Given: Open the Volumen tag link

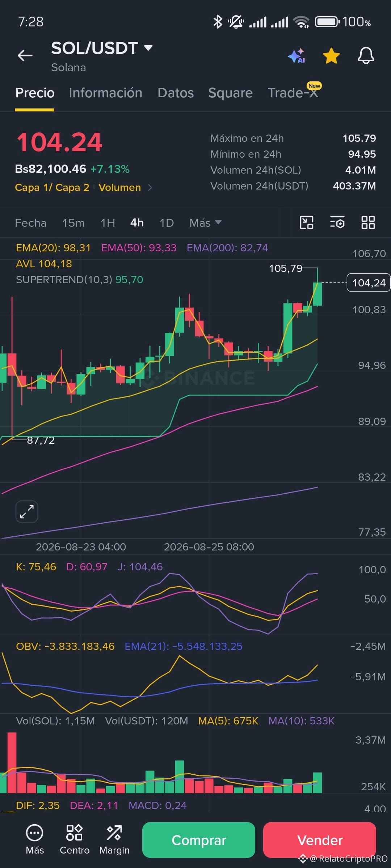Looking at the screenshot, I should click(119, 187).
